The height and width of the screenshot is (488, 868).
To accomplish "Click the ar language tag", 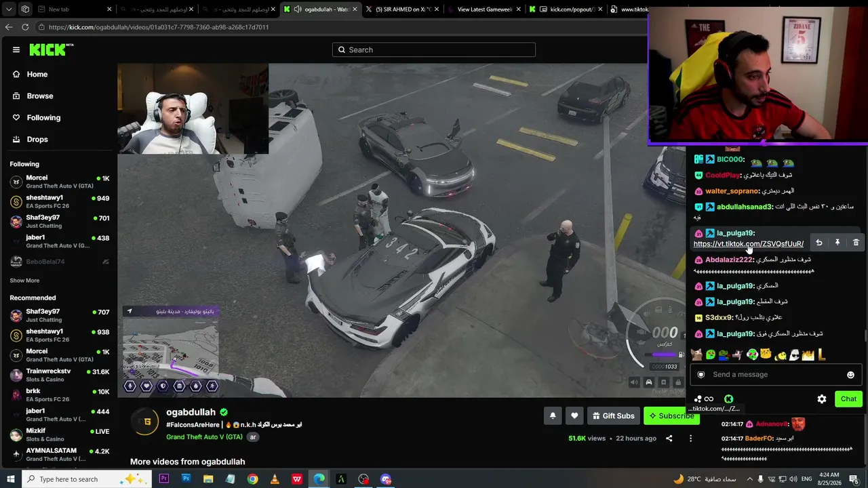I will 253,437.
